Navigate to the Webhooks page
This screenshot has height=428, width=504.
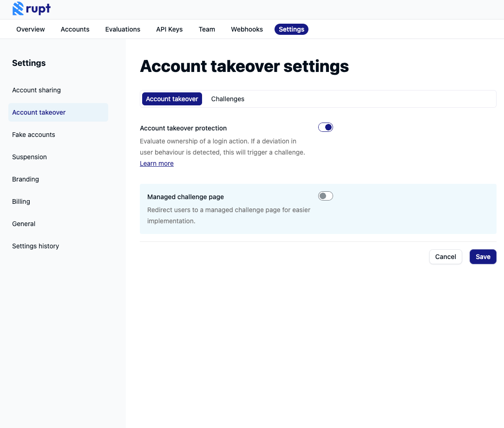(x=247, y=29)
